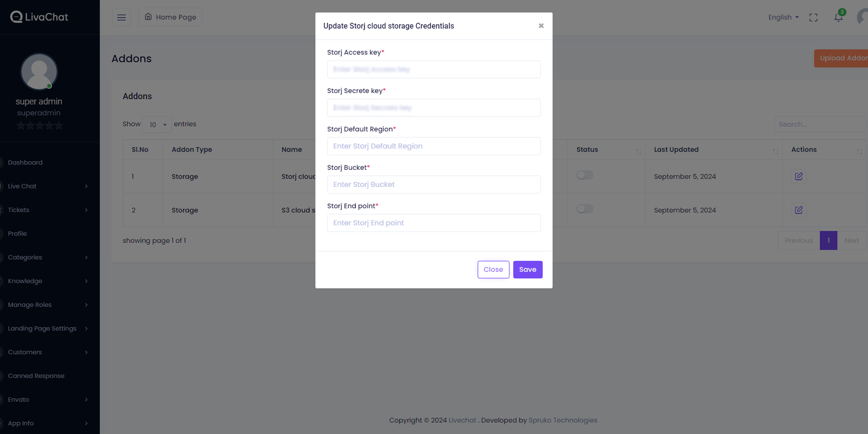Click the hamburger menu toggle icon
The width and height of the screenshot is (868, 434).
coord(121,18)
